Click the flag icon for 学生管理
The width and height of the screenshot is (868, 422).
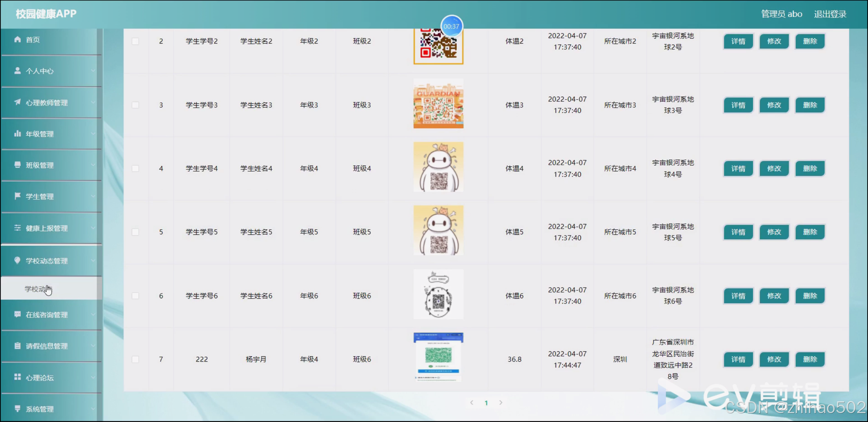17,196
